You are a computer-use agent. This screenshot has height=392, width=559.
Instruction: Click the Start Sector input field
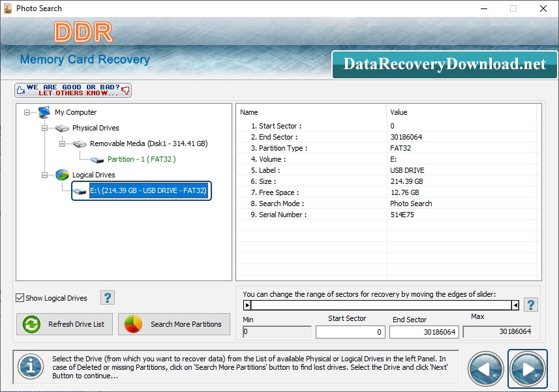[x=350, y=332]
